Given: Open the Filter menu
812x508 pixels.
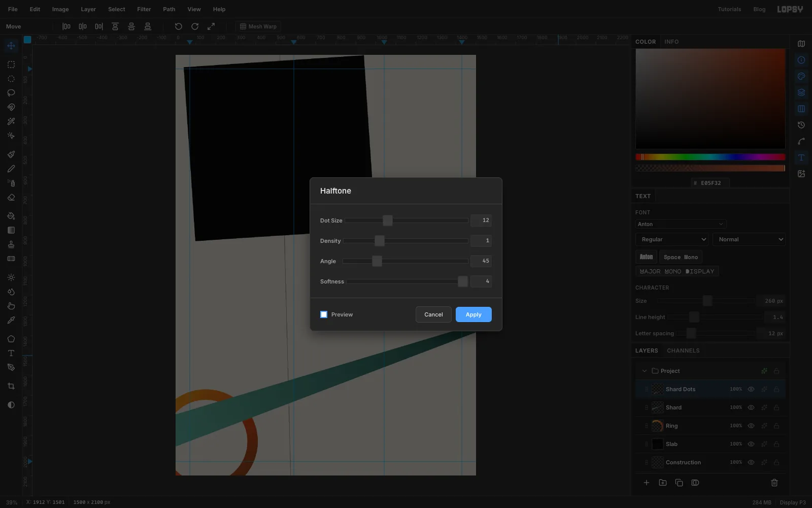Looking at the screenshot, I should click(x=144, y=9).
